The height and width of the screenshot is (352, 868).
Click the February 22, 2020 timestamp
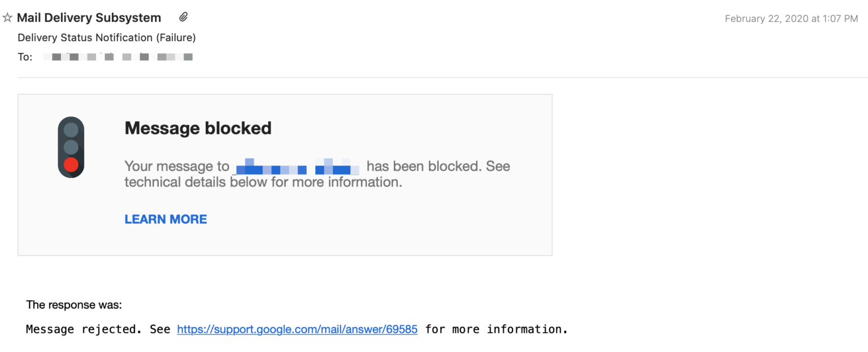coord(791,18)
